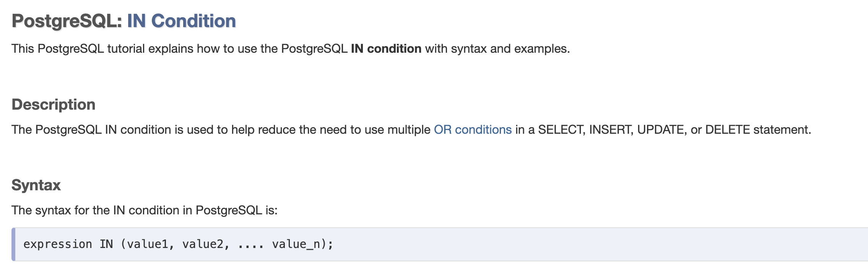Click the Description heading
868x269 pixels.
54,105
